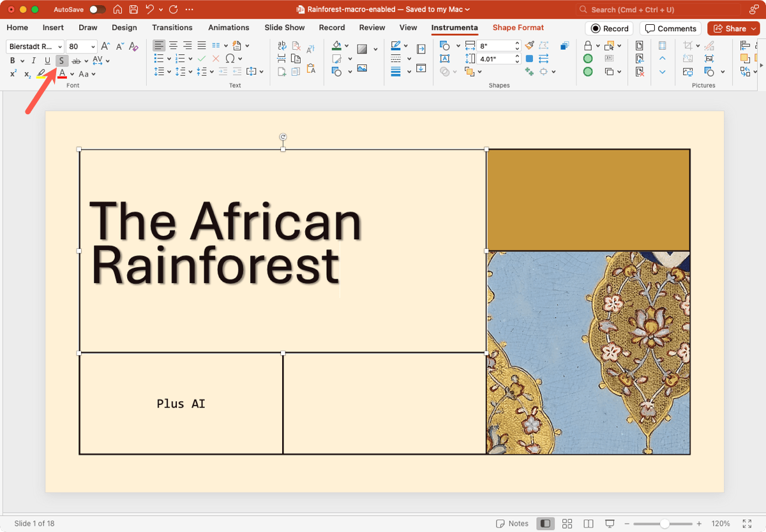766x532 pixels.
Task: Switch to the Transitions tab
Action: pyautogui.click(x=172, y=27)
